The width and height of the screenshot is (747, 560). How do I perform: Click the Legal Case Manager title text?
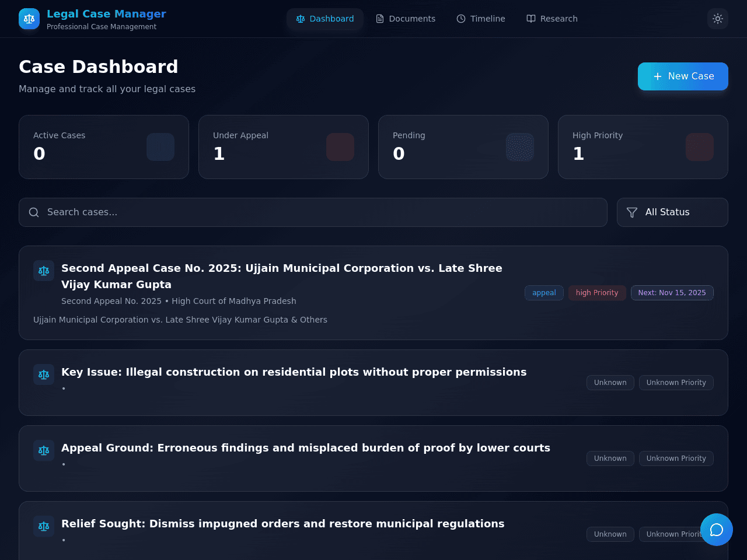(x=106, y=14)
